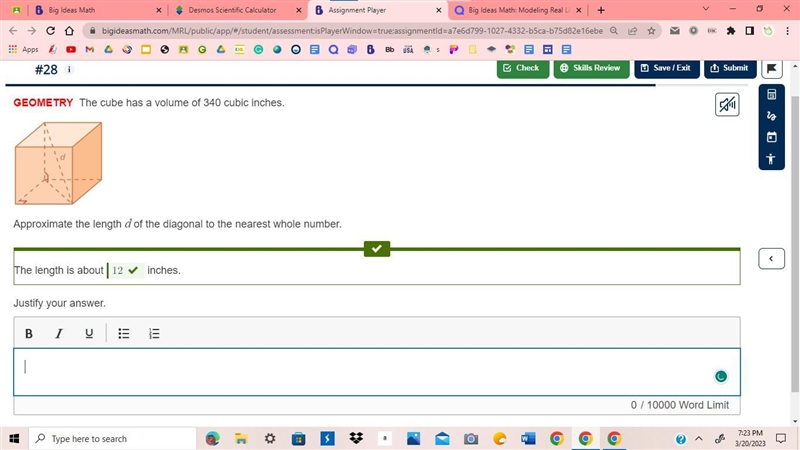Screen dimensions: 800x450
Task: Open the calculator tool in the side panel
Action: pos(771,95)
